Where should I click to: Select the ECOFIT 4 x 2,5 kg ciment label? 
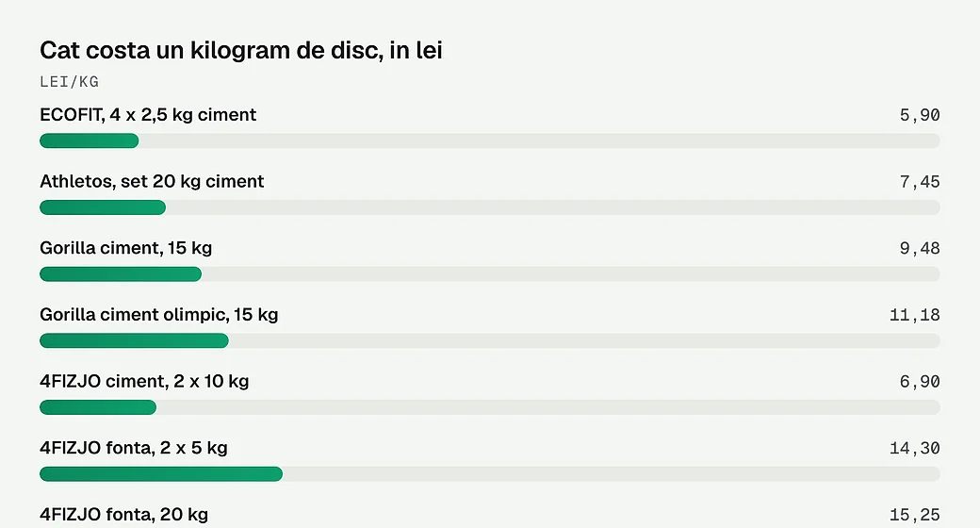148,114
